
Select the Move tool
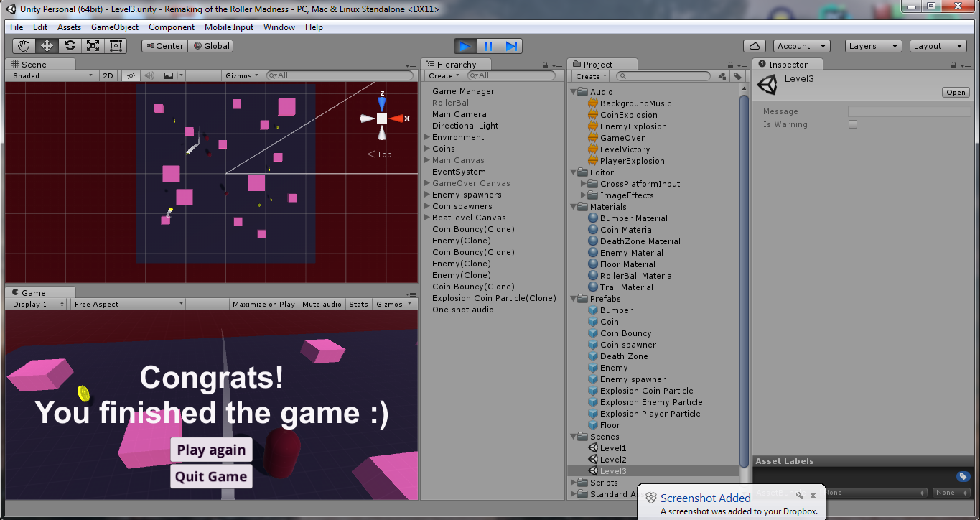pyautogui.click(x=47, y=46)
